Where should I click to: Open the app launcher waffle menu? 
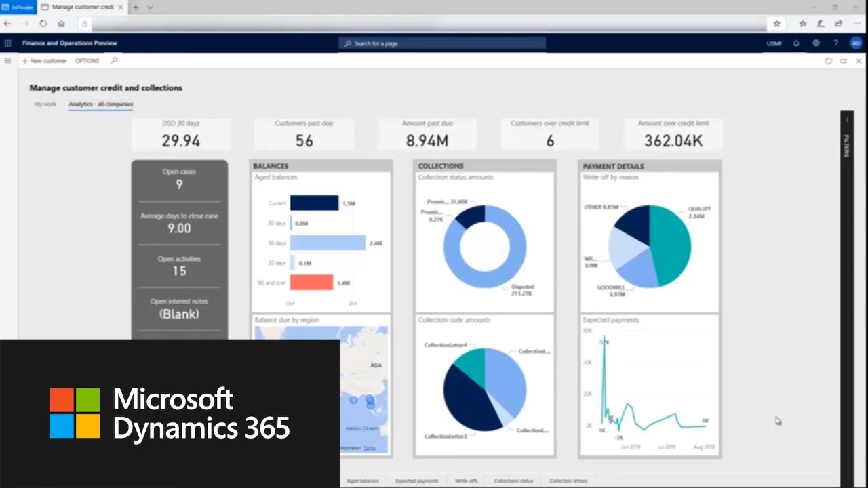8,43
